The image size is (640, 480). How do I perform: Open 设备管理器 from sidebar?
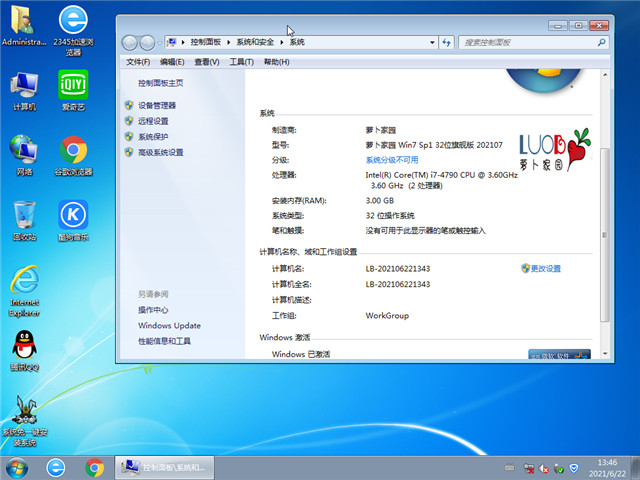[157, 105]
